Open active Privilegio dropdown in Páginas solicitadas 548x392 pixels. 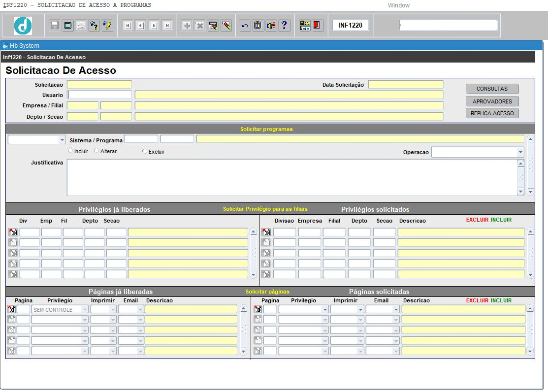[x=325, y=309]
